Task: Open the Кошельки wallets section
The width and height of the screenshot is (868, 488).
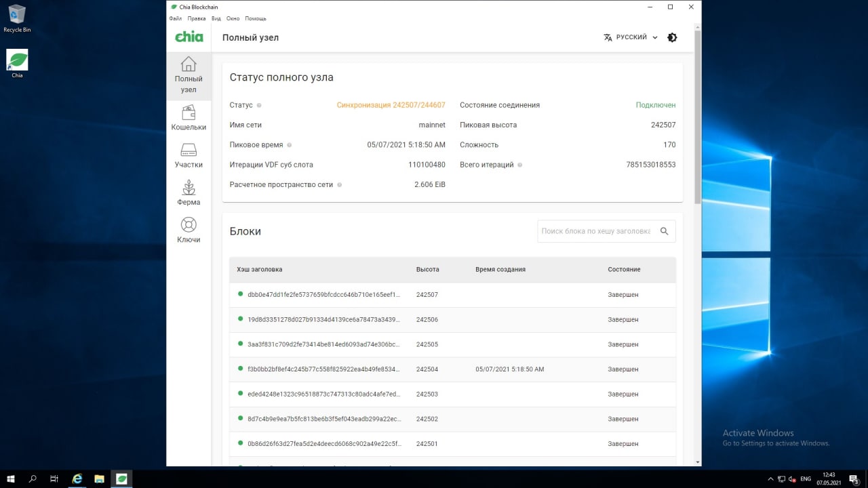Action: click(x=189, y=118)
